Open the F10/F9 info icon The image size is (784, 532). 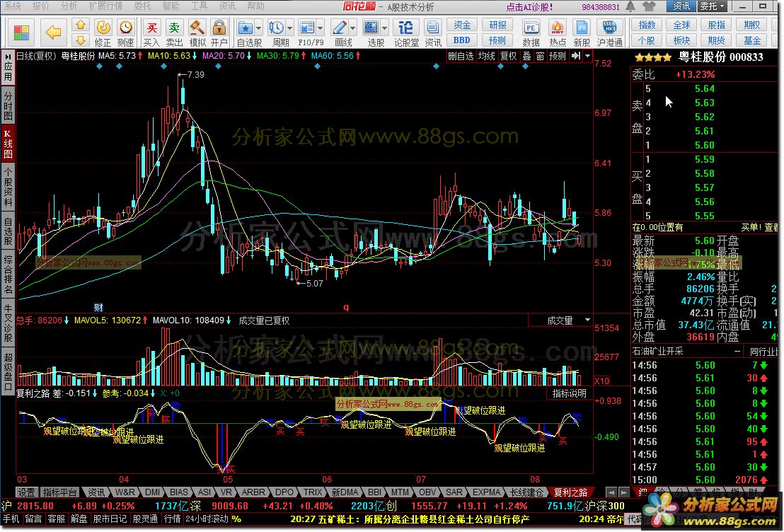pos(307,33)
